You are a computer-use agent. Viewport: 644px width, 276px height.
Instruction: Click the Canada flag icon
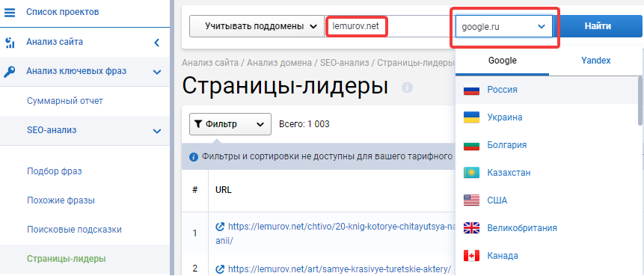click(x=471, y=256)
